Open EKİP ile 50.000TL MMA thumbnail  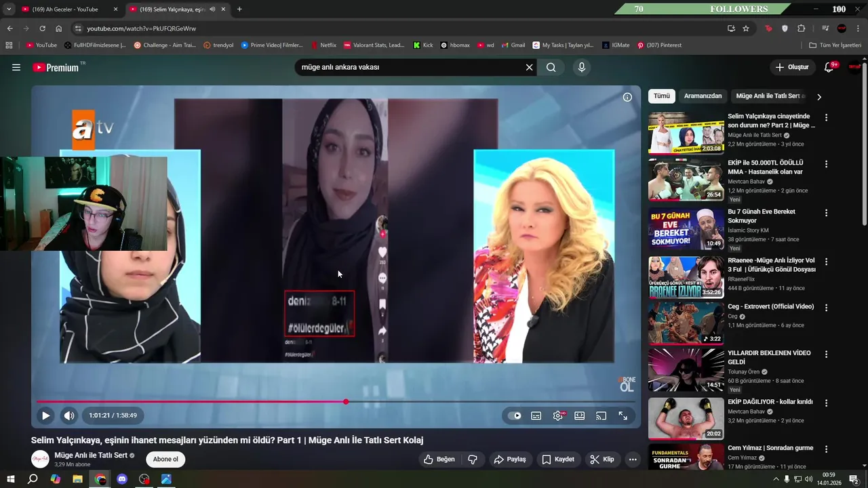click(x=686, y=180)
